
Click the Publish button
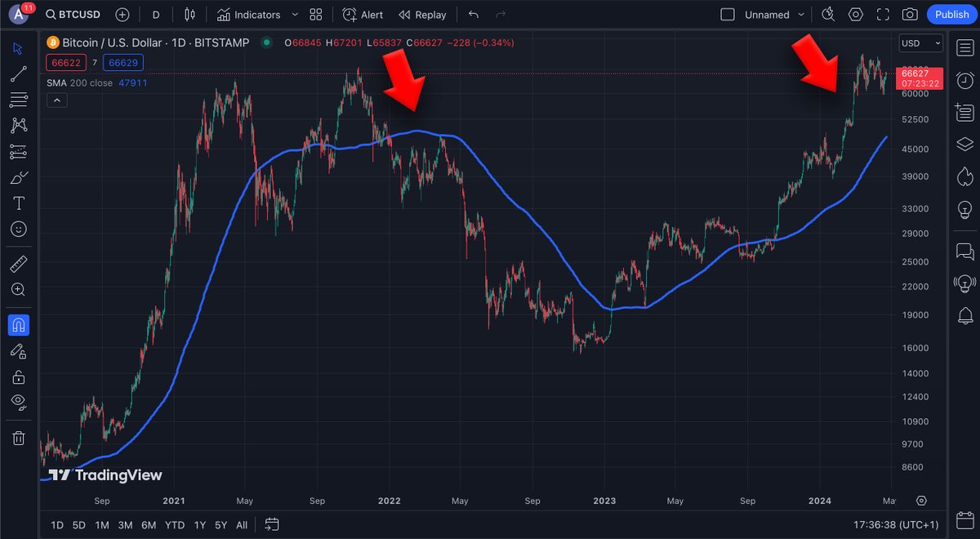pyautogui.click(x=951, y=15)
